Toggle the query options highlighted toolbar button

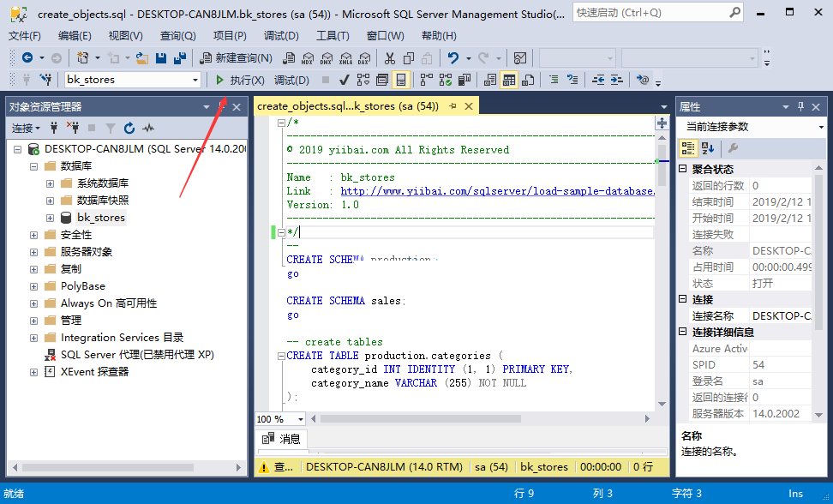tap(401, 81)
